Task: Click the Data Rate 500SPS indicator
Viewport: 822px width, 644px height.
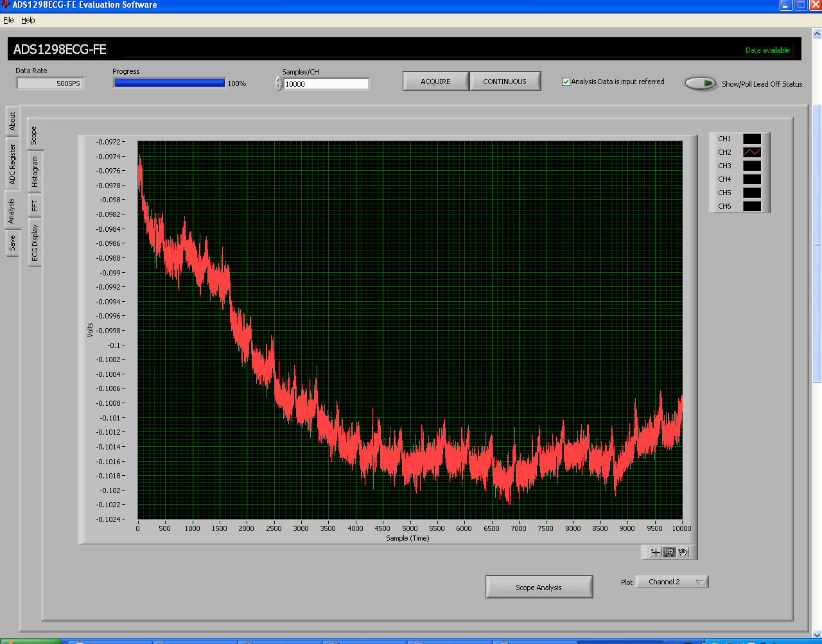Action: (49, 83)
